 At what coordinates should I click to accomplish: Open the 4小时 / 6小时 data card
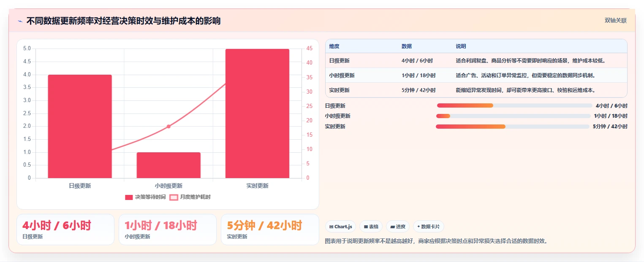pos(65,230)
